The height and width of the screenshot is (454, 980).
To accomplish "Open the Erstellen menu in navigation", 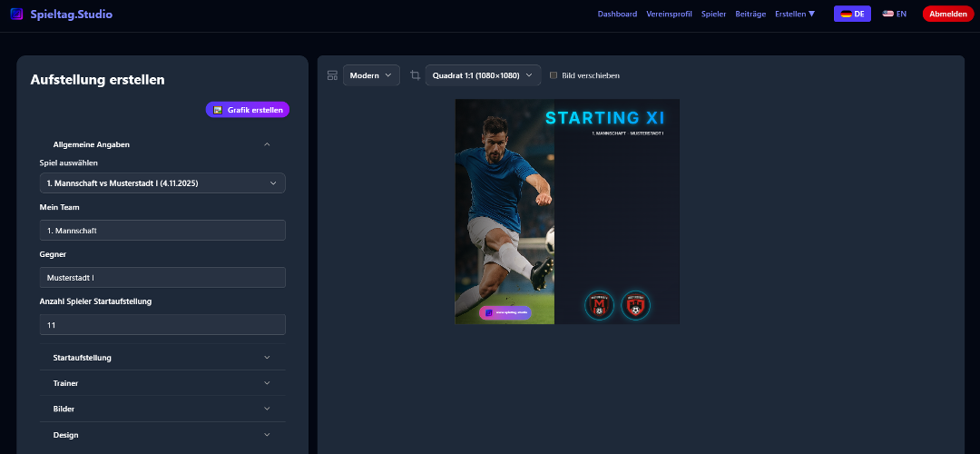I will [795, 14].
